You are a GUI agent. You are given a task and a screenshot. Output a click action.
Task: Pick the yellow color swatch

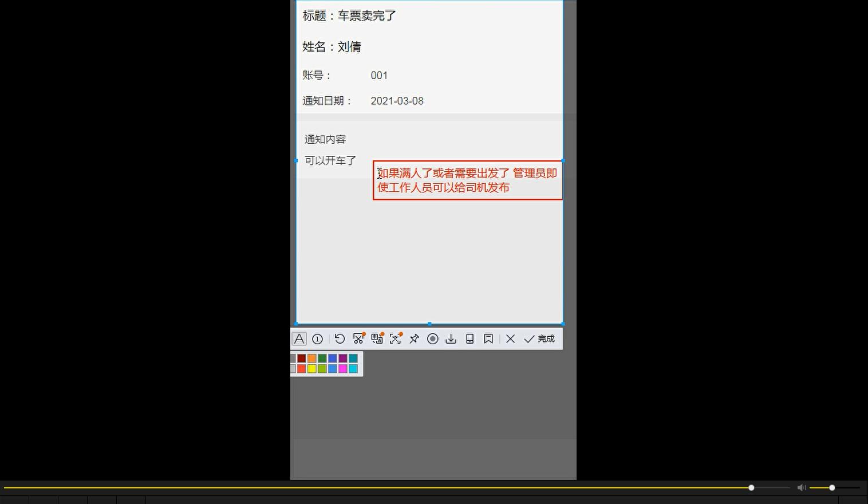(x=311, y=368)
